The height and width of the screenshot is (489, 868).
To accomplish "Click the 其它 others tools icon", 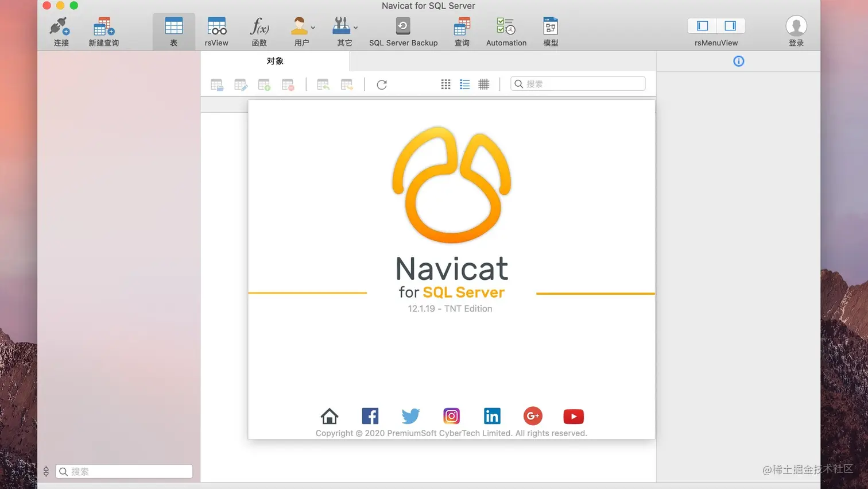I will (x=341, y=26).
